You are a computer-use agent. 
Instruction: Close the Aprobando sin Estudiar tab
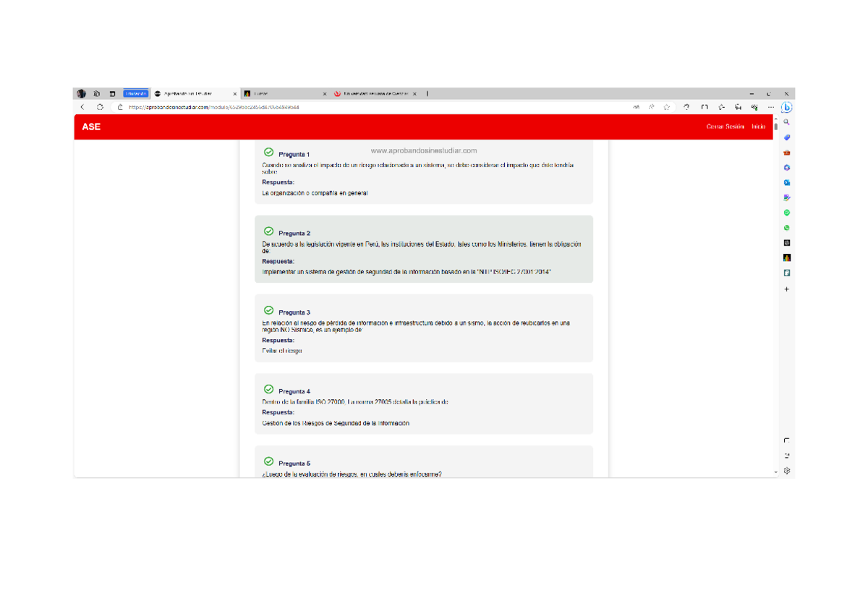234,94
